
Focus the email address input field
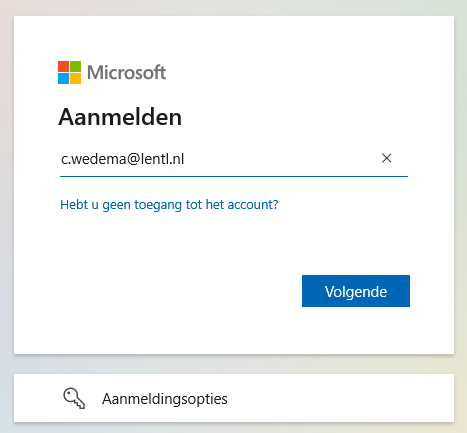(x=234, y=159)
